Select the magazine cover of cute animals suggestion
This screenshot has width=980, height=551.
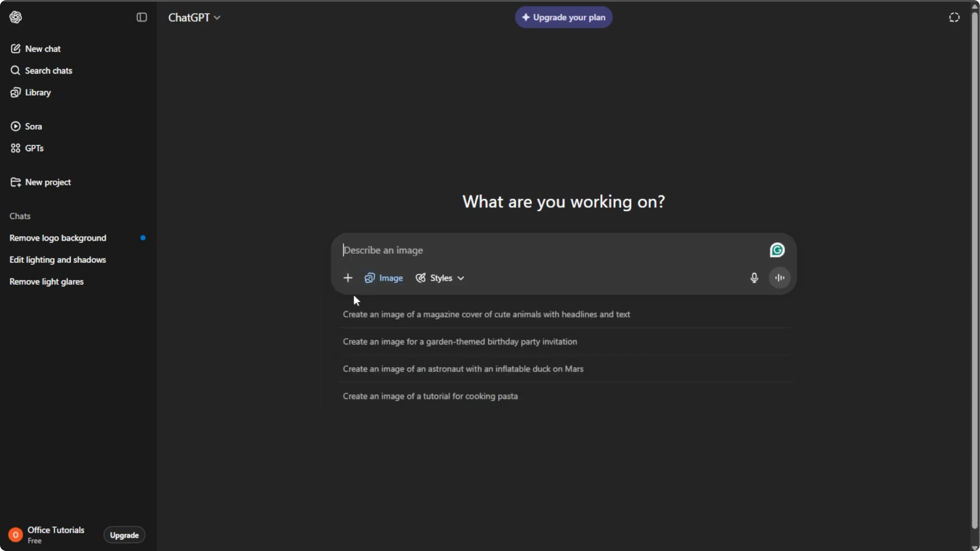[x=564, y=314]
